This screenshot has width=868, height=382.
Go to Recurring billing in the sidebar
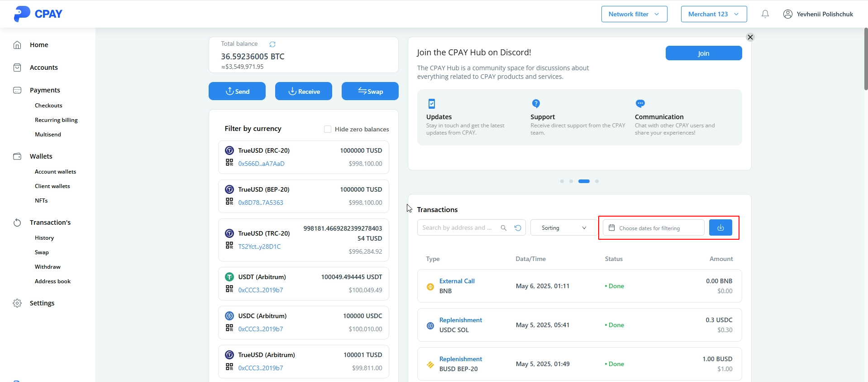click(56, 120)
